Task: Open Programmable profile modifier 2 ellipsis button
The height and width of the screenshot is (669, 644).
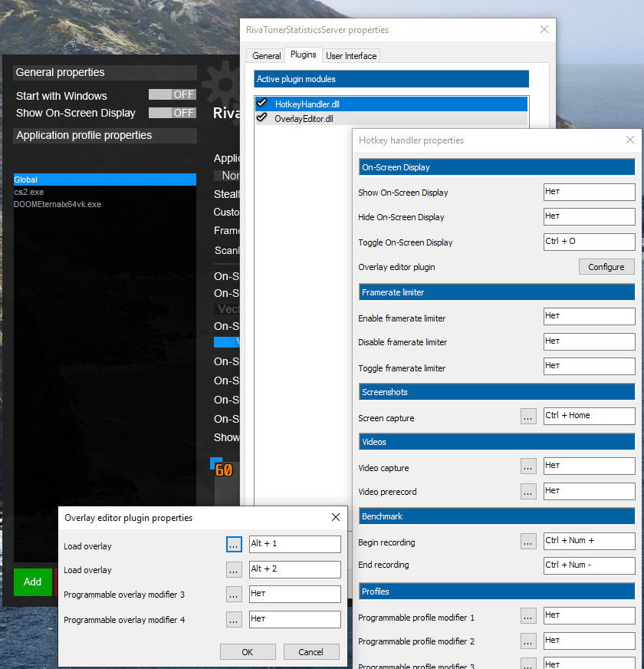Action: 528,641
